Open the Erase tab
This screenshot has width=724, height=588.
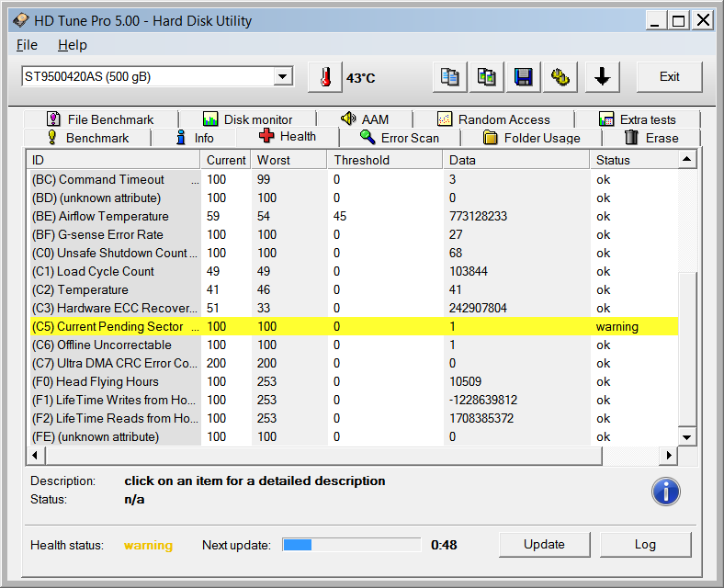point(651,138)
